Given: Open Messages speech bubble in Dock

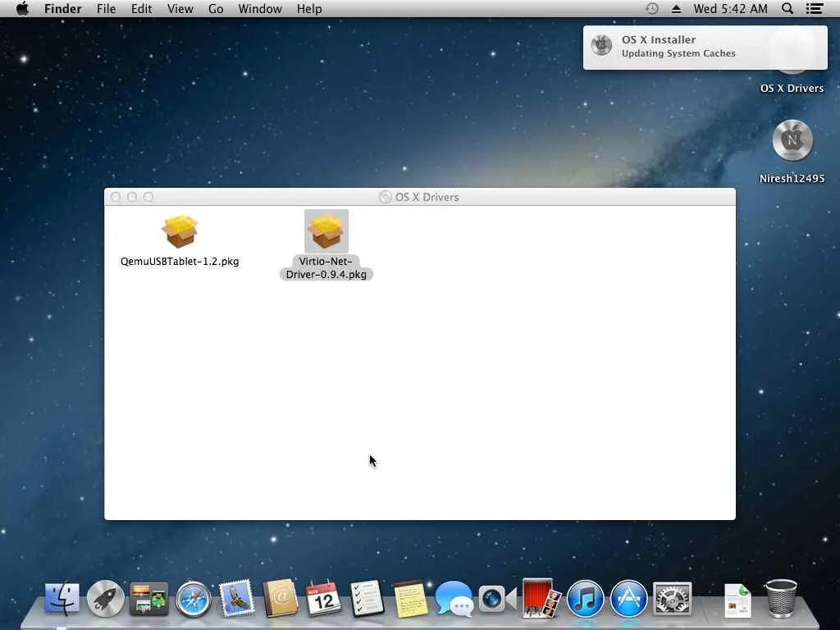Looking at the screenshot, I should pos(454,599).
